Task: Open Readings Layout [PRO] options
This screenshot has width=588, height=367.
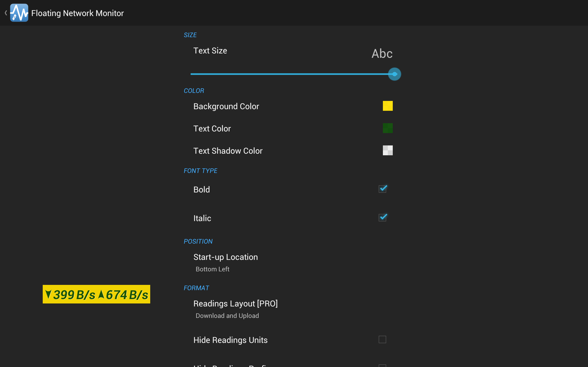Action: pyautogui.click(x=235, y=304)
